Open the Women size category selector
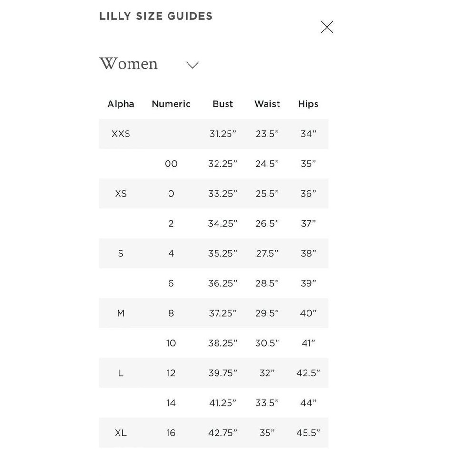The width and height of the screenshot is (476, 476). click(x=149, y=63)
